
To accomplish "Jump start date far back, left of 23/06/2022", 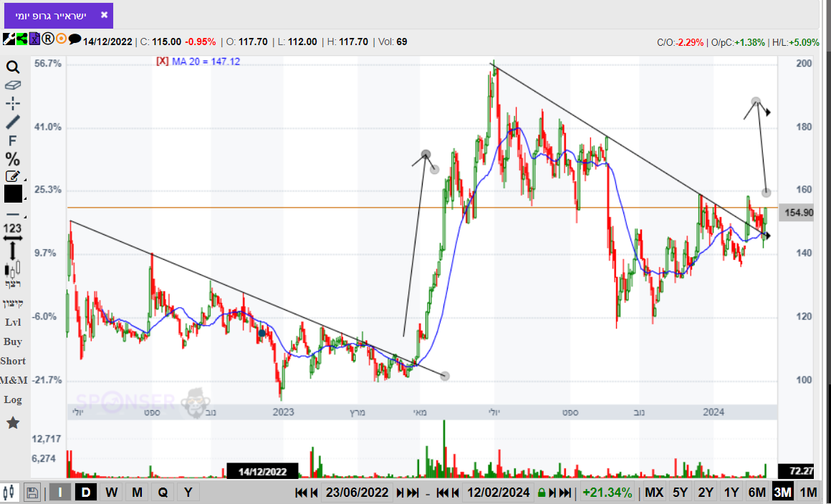I will click(x=301, y=493).
